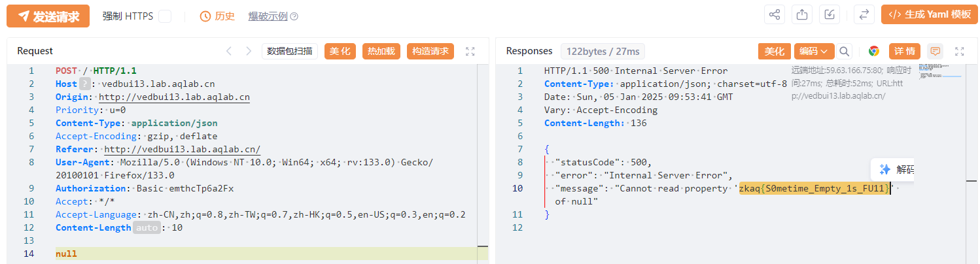Click the share icon in top toolbar
Viewport: 980px width, 264px height.
tap(775, 15)
